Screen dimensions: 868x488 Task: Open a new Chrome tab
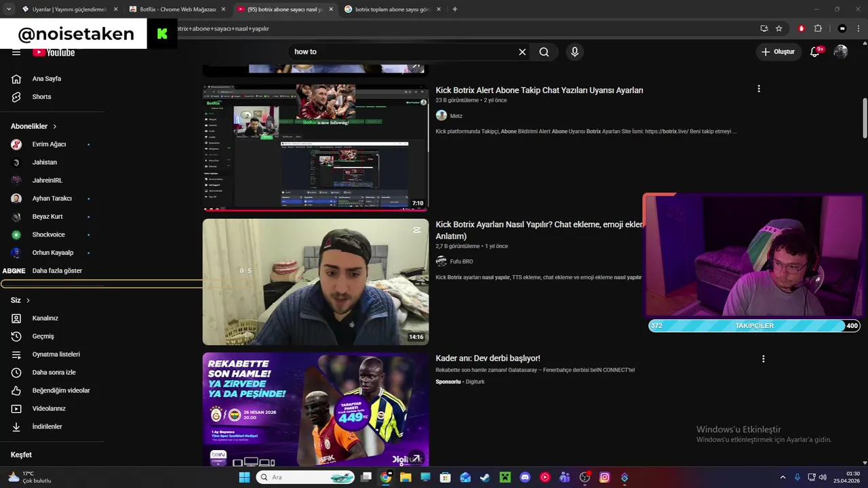click(x=454, y=9)
